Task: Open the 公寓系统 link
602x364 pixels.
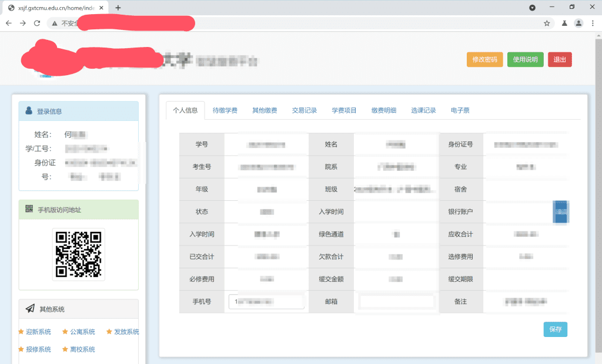Action: [82, 332]
